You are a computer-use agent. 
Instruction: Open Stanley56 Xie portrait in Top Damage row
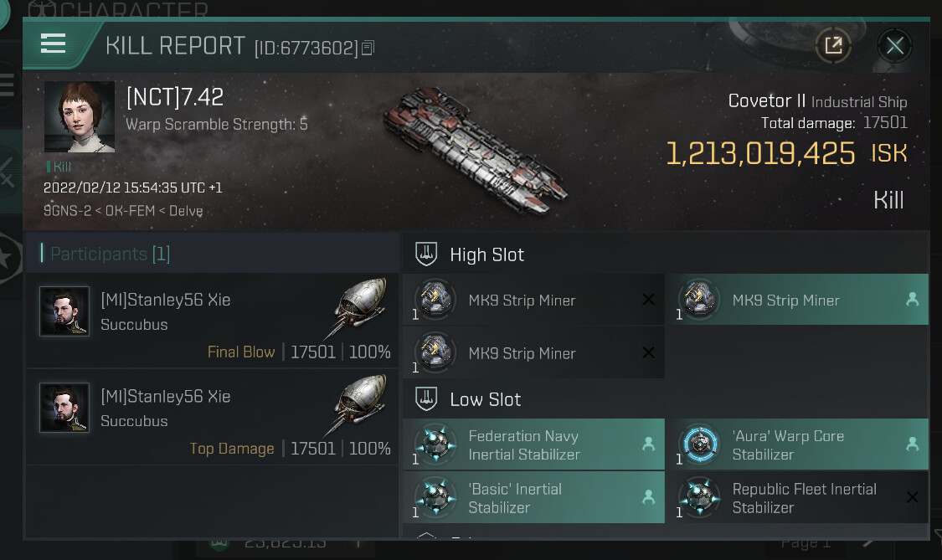64,408
